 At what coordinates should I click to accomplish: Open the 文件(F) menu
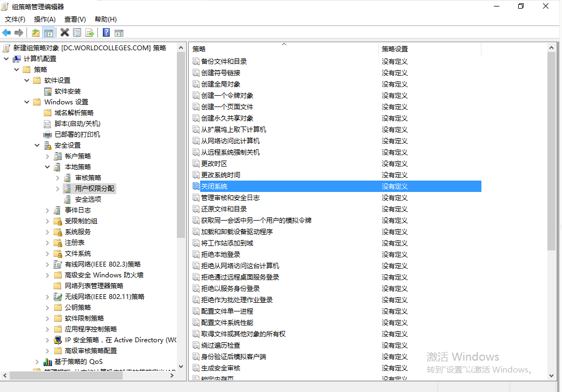tap(15, 19)
